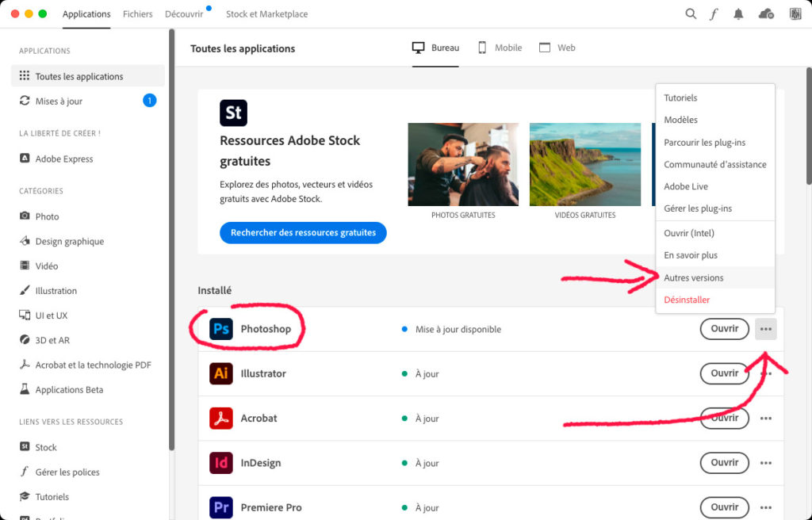
Task: Click the Premiere Pro Pr app icon
Action: [x=221, y=507]
